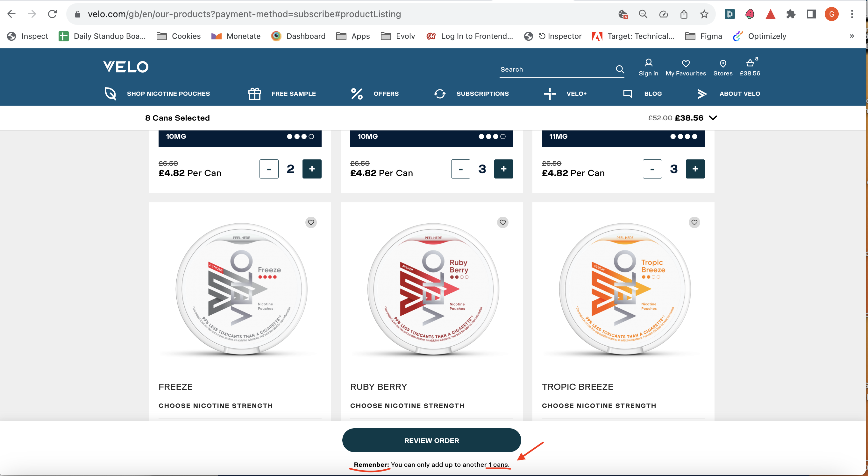Expand the £38.56 order summary chevron
868x476 pixels.
[x=713, y=118]
